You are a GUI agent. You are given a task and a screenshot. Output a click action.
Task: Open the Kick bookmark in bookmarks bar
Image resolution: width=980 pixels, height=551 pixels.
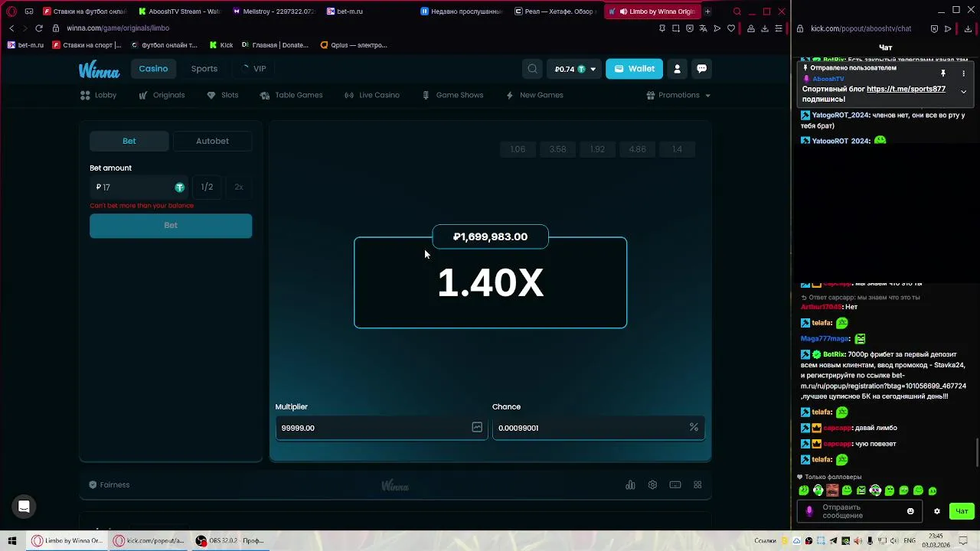click(221, 45)
